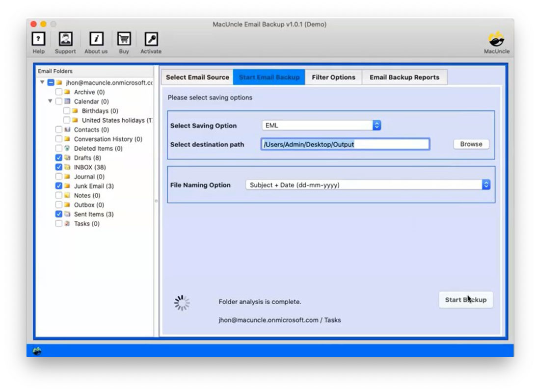This screenshot has width=538, height=392.
Task: Minimize the window with yellow button
Action: (43, 24)
